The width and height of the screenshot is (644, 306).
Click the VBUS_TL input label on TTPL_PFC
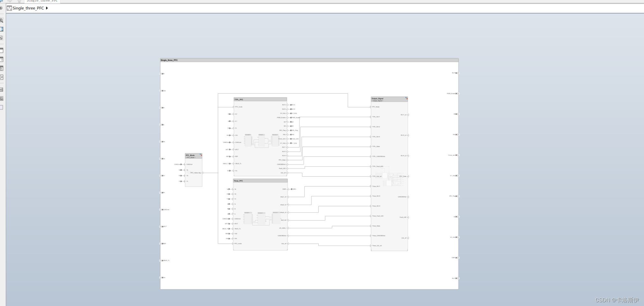[x=238, y=164]
